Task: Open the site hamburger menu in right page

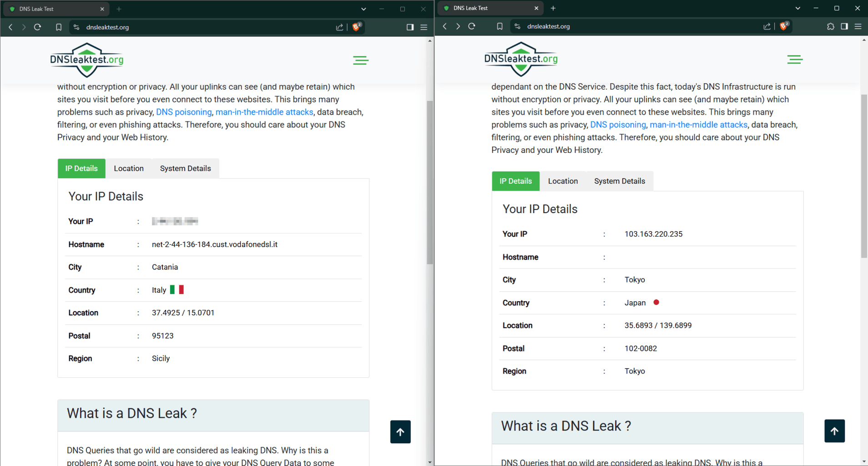Action: pos(795,59)
